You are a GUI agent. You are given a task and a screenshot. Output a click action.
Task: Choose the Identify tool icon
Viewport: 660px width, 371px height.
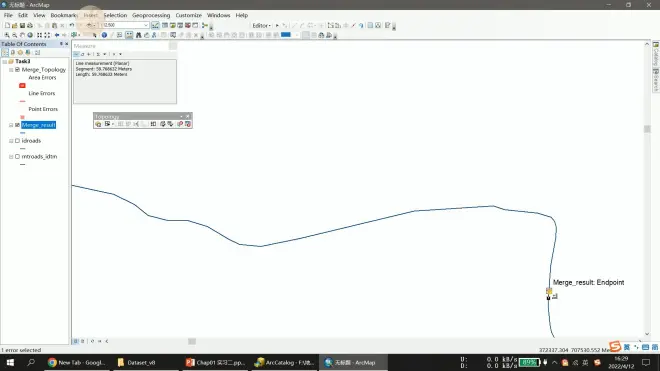[104, 35]
